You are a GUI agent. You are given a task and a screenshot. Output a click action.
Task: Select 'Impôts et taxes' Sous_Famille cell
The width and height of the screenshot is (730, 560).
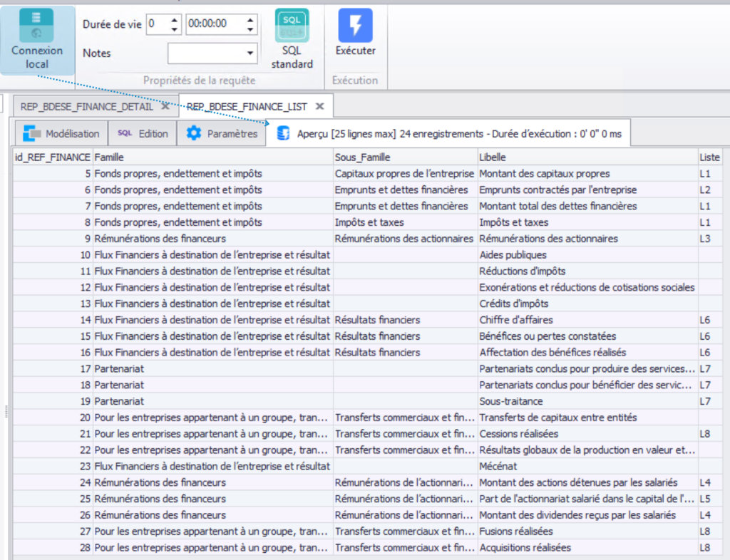tap(406, 222)
